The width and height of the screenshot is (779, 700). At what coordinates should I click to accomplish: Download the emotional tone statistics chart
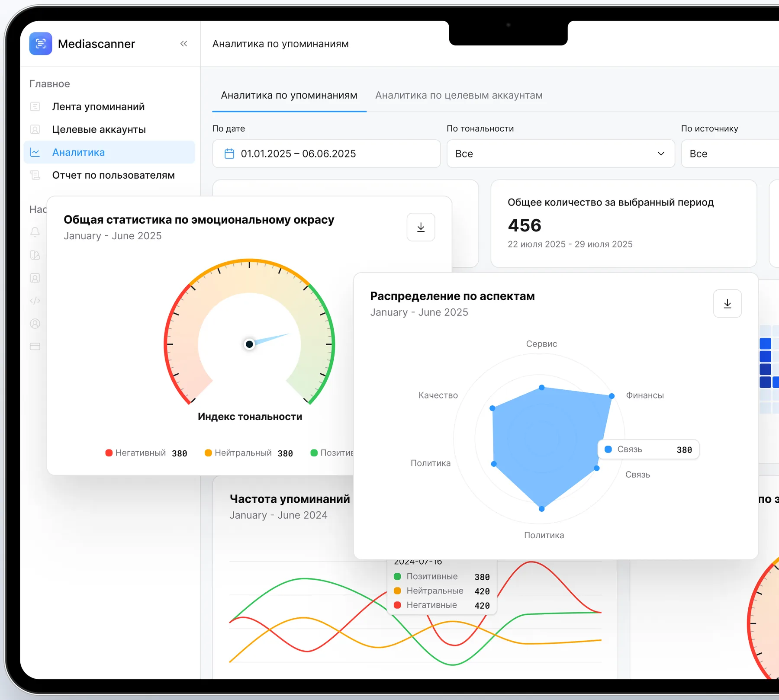(421, 227)
